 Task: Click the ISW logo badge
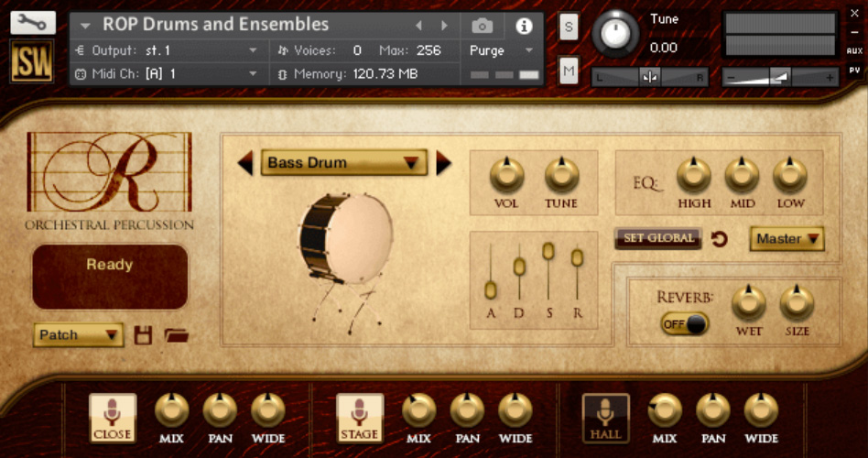[32, 61]
